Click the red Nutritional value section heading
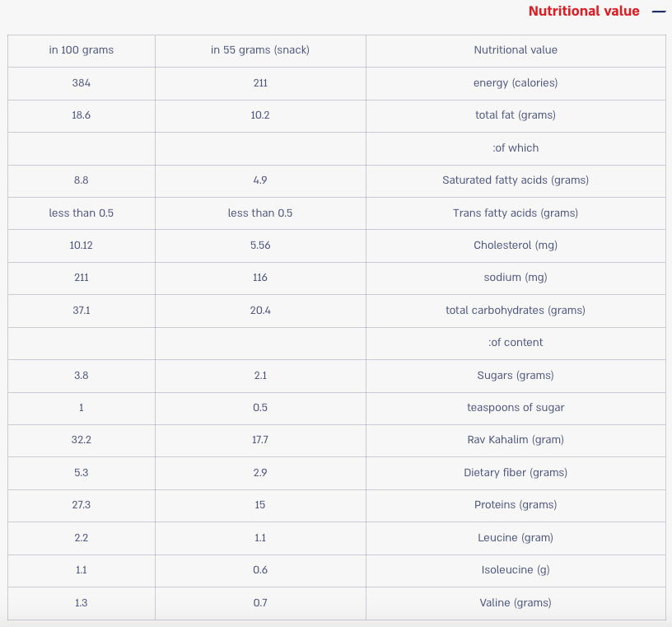672x627 pixels. pos(583,12)
